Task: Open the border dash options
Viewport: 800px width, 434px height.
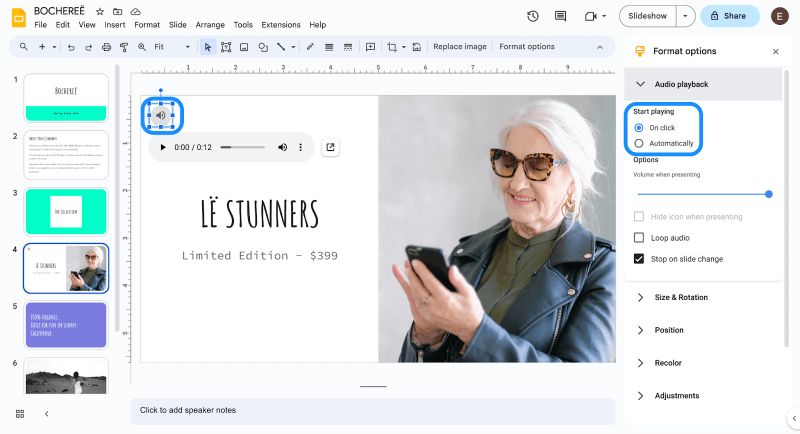Action: [x=348, y=47]
